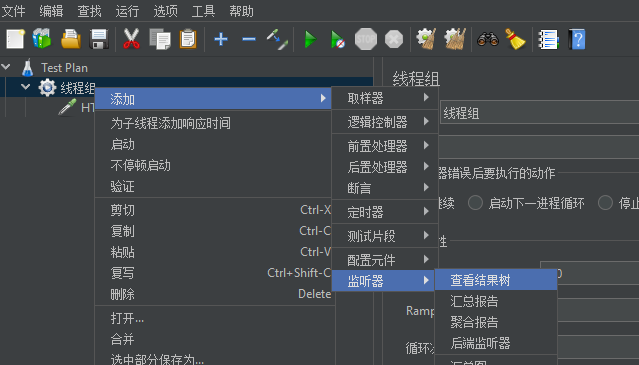
Task: Select Test Plan flask icon
Action: tap(27, 68)
